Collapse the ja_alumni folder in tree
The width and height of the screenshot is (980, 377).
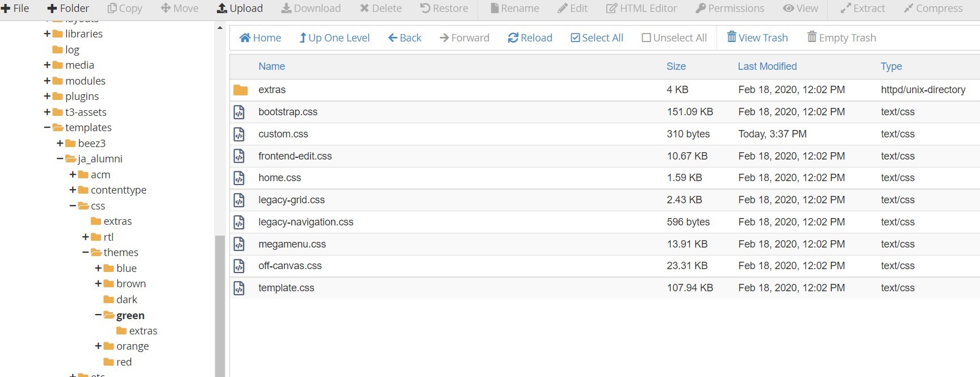[60, 159]
